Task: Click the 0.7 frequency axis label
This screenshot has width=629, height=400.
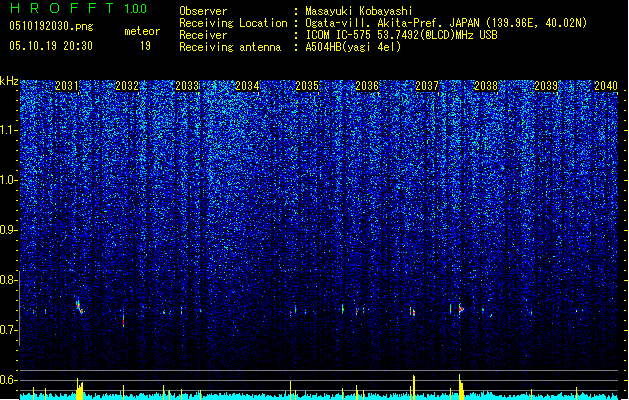Action: pyautogui.click(x=8, y=330)
